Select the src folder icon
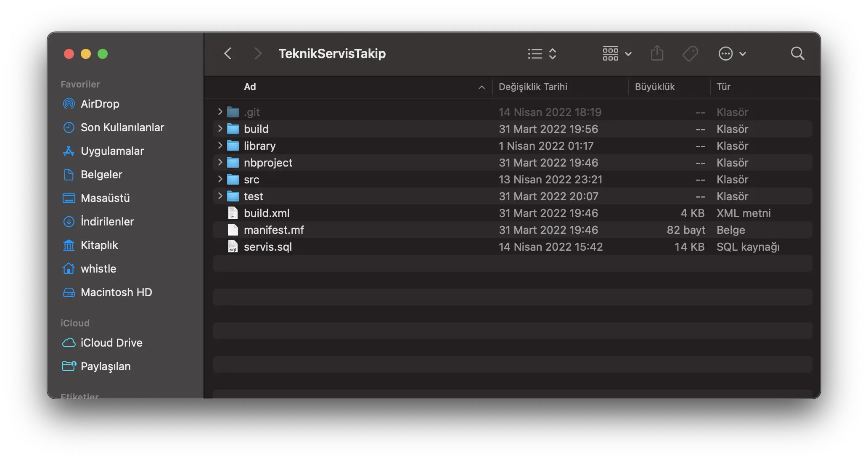 pos(233,180)
